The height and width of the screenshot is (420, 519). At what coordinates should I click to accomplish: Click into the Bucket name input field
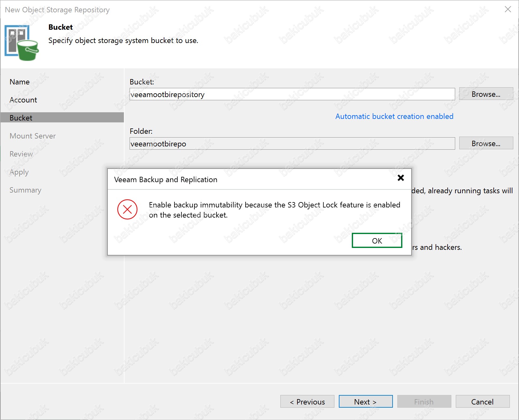(x=292, y=94)
